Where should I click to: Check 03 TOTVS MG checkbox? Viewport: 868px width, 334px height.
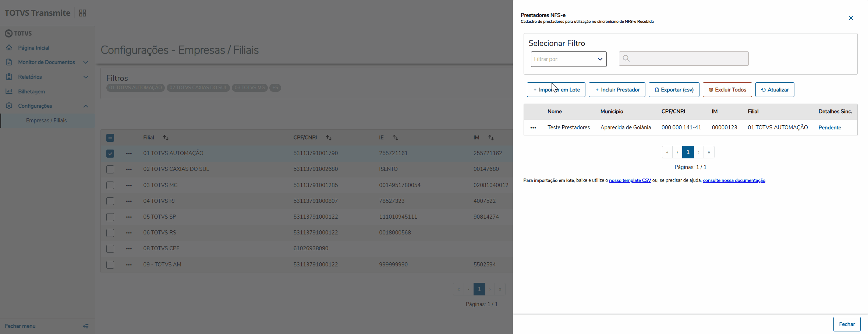(110, 185)
